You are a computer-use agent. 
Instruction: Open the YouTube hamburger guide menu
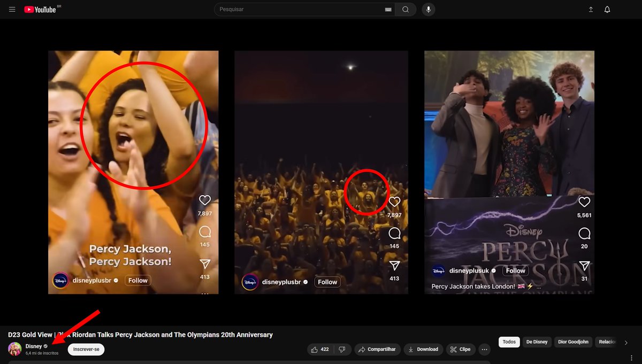pos(12,10)
